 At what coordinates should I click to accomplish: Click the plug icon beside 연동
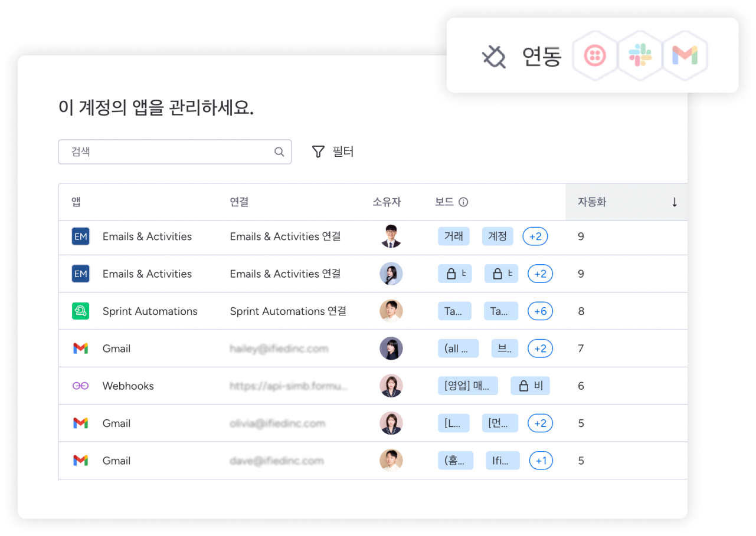click(x=494, y=57)
